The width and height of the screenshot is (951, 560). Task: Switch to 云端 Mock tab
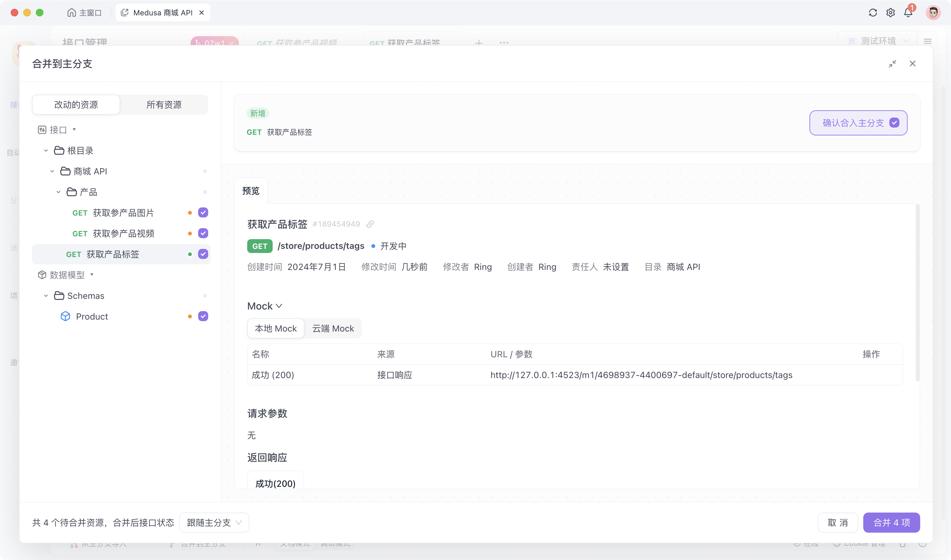[333, 328]
